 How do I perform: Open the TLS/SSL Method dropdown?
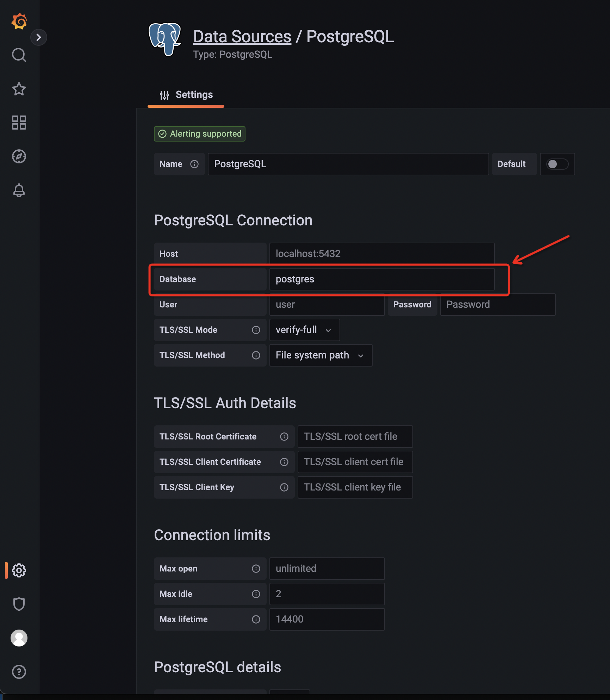[321, 355]
